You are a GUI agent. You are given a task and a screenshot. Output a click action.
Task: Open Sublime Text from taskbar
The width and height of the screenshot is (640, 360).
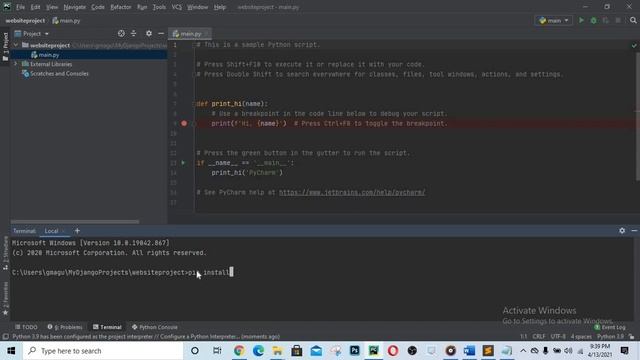[488, 351]
